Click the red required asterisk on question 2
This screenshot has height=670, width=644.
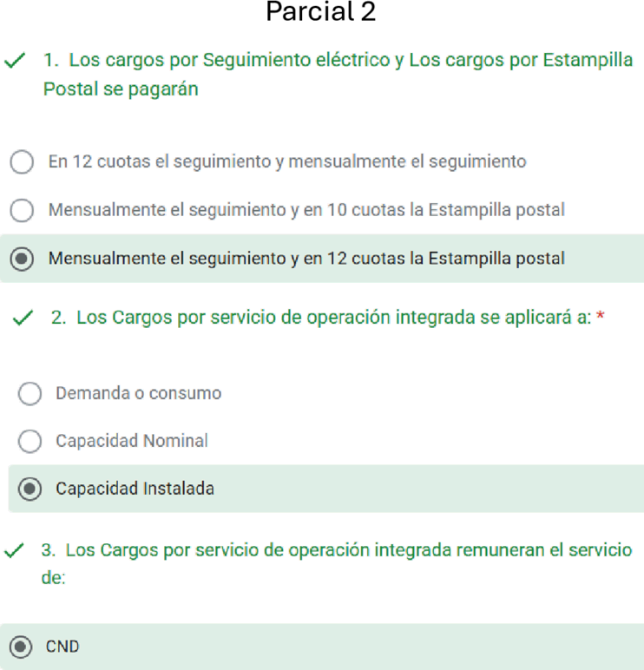[601, 316]
